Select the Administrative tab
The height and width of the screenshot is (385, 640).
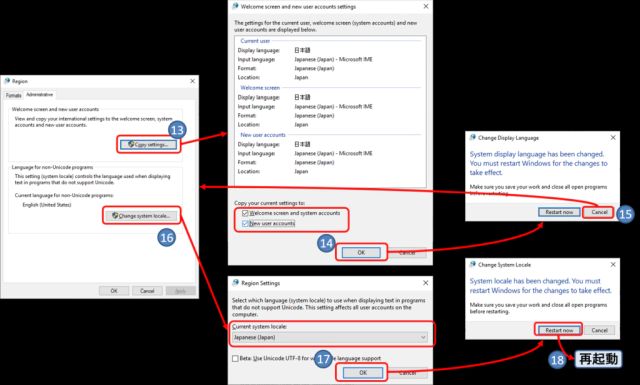click(39, 95)
